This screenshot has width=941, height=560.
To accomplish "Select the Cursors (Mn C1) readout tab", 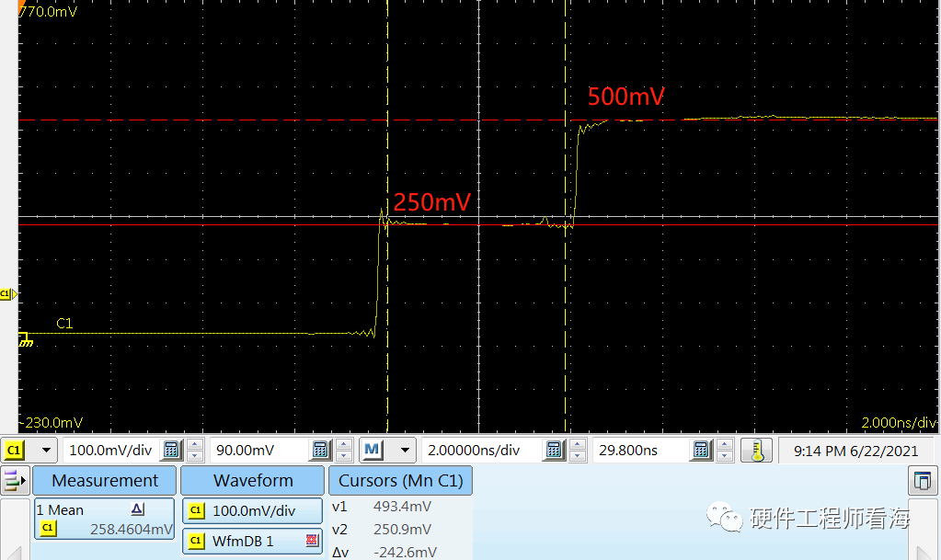I will tap(400, 481).
